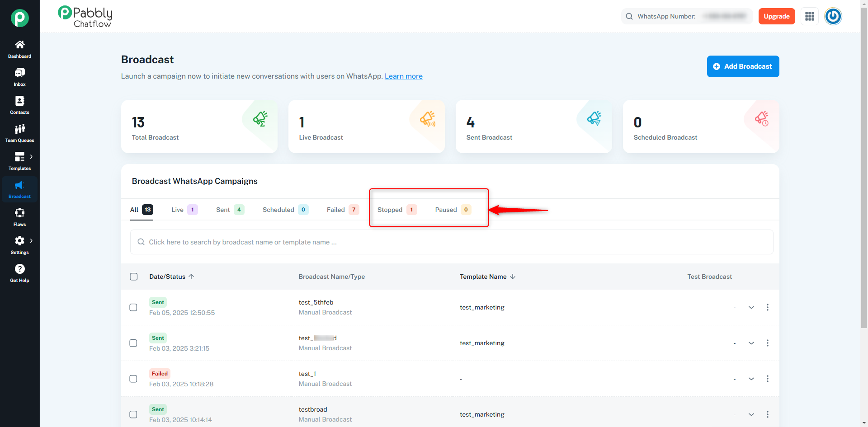Open more options for Feb 03 3:21:15 row
868x427 pixels.
tap(768, 343)
